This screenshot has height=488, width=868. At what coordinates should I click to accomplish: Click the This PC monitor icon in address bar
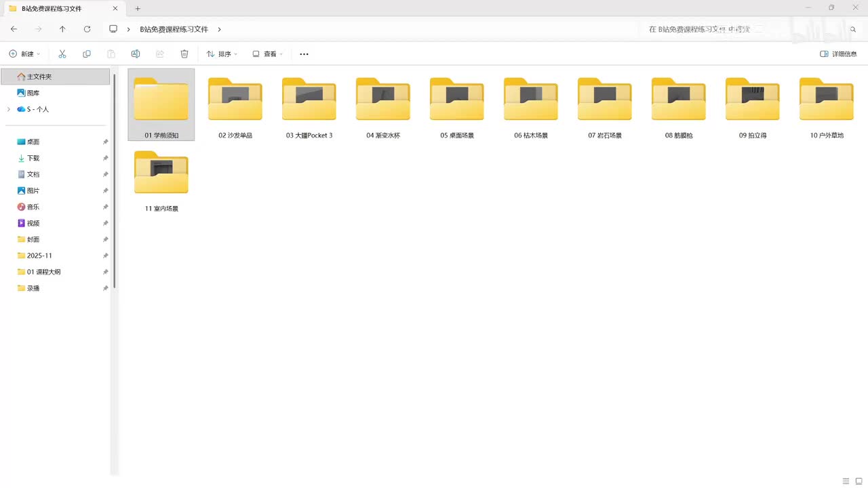point(113,29)
